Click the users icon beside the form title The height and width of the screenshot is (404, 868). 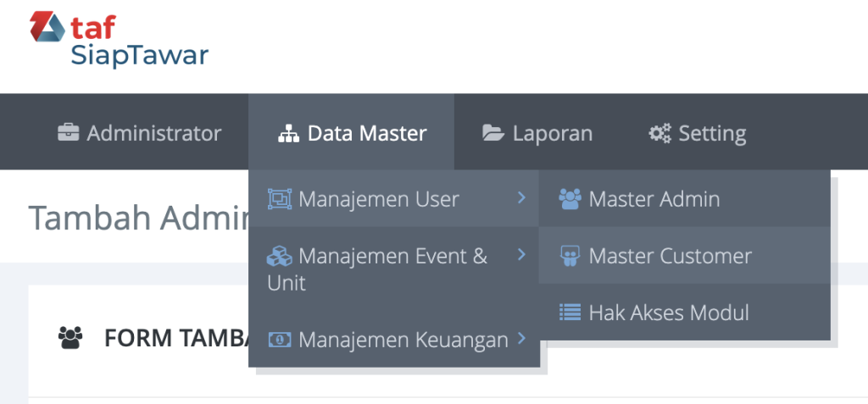coord(70,338)
